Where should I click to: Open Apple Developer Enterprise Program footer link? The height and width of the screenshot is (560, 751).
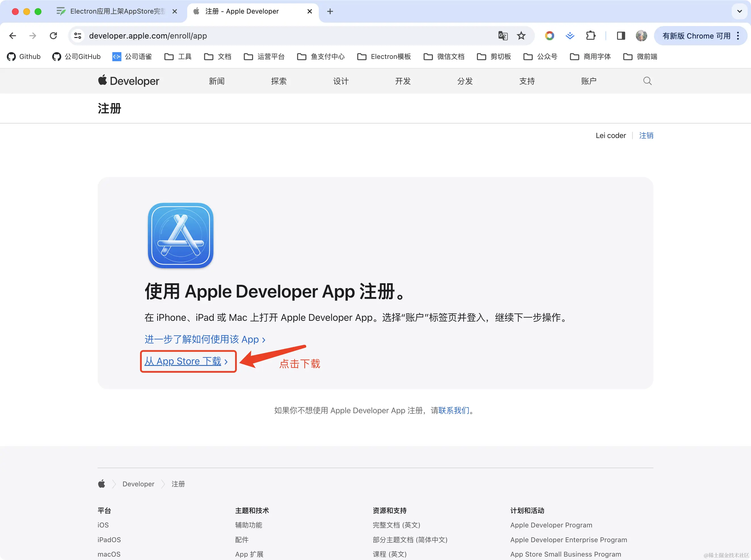[569, 540]
